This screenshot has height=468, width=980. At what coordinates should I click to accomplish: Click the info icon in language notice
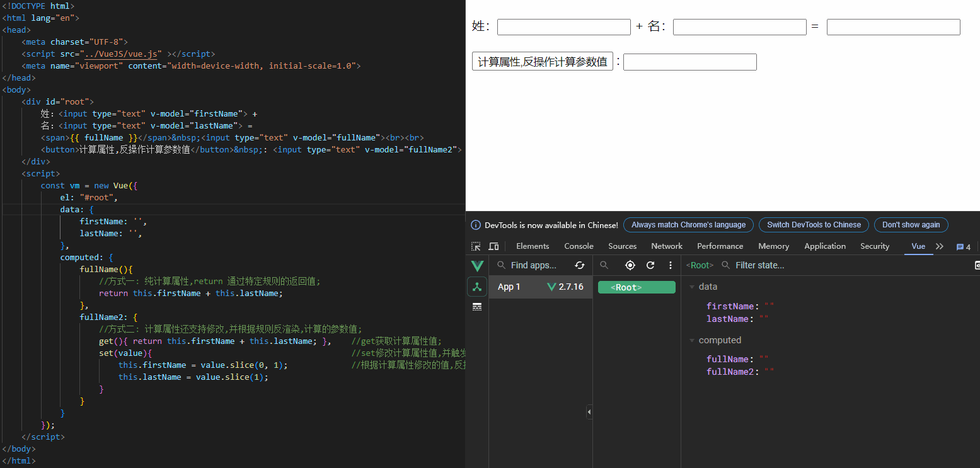coord(476,225)
